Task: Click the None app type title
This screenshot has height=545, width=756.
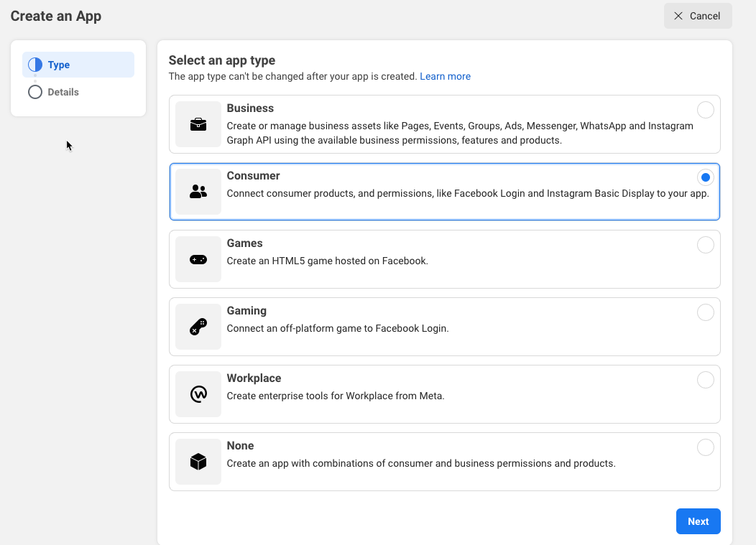Action: point(240,445)
